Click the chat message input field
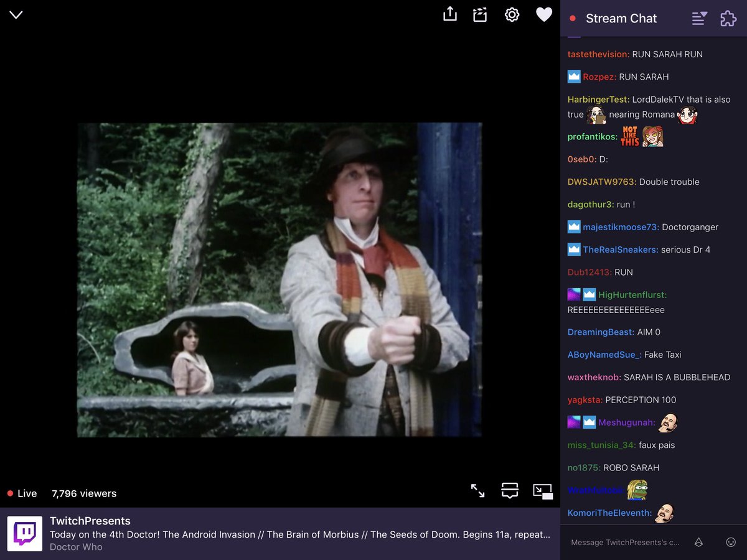The height and width of the screenshot is (560, 747). coord(622,542)
